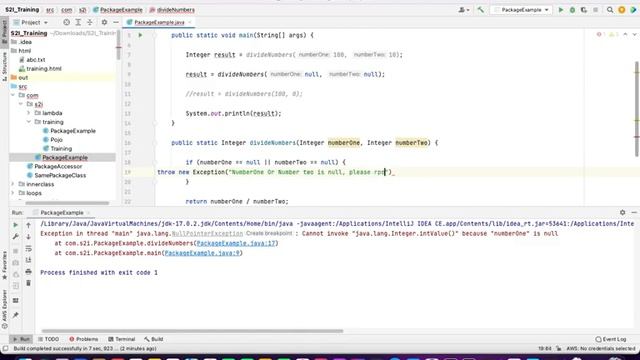Open the Terminal tool window tab

pyautogui.click(x=122, y=339)
